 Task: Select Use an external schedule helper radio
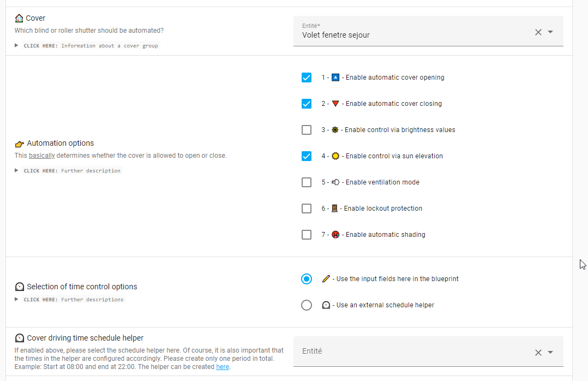coord(307,305)
